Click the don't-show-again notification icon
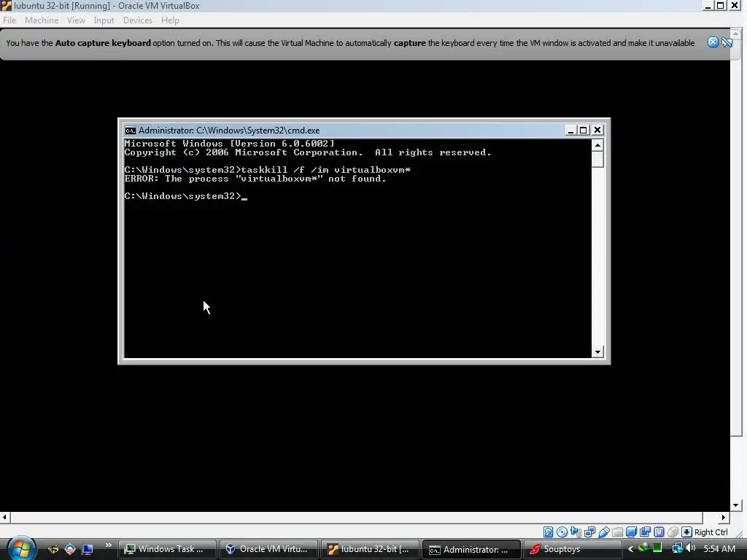Screen dimensions: 747x560 (x=727, y=42)
